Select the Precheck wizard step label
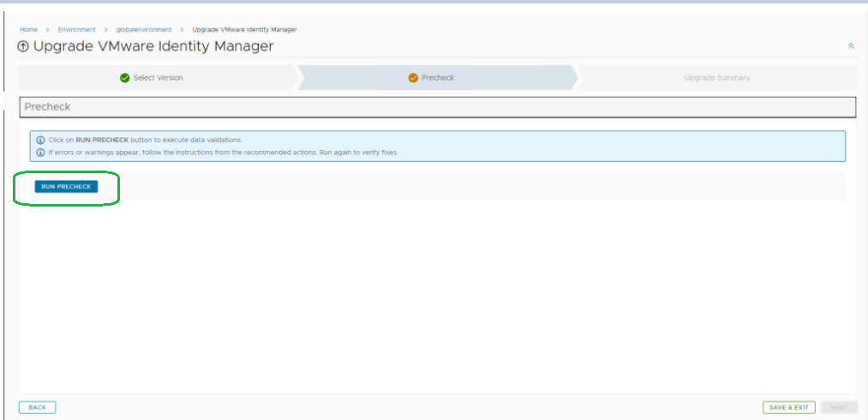This screenshot has height=420, width=868. tap(438, 78)
